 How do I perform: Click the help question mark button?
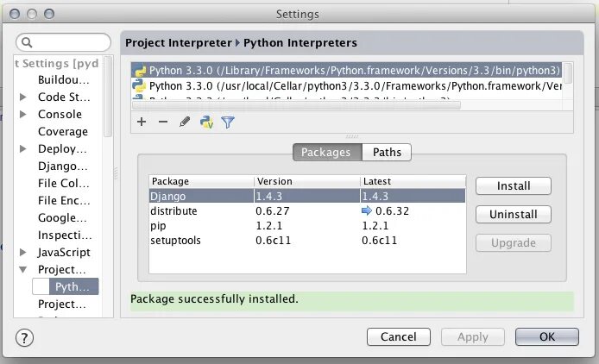24,336
